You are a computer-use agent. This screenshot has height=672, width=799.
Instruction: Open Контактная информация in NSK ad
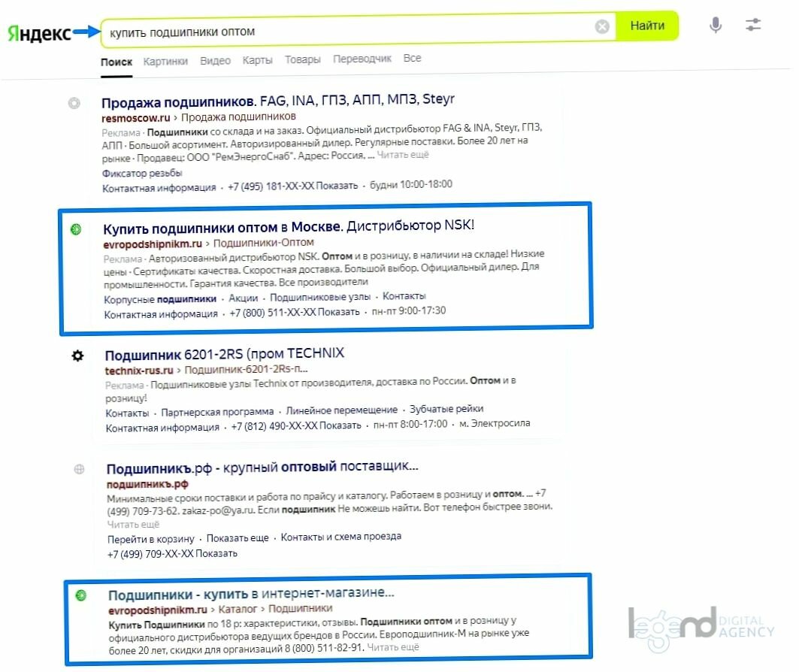[x=161, y=314]
